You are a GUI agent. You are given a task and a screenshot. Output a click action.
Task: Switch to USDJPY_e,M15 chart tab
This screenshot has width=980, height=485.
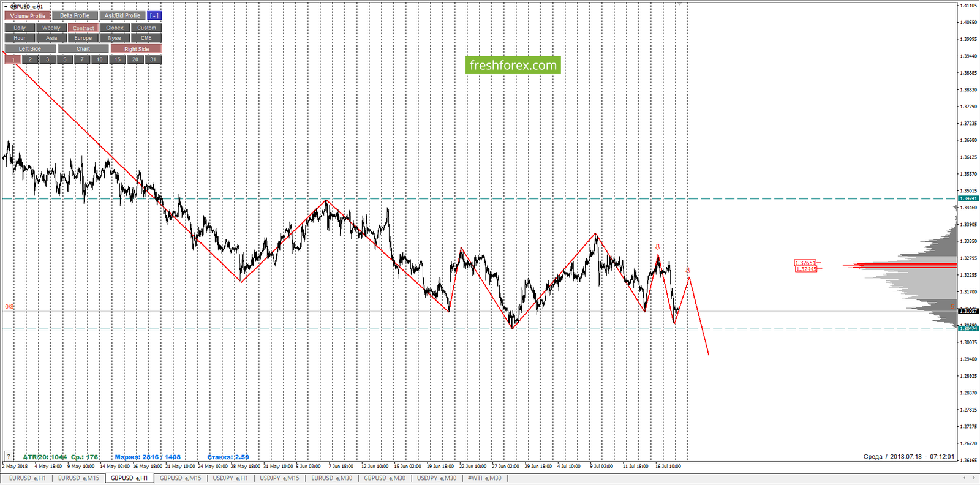[x=279, y=478]
